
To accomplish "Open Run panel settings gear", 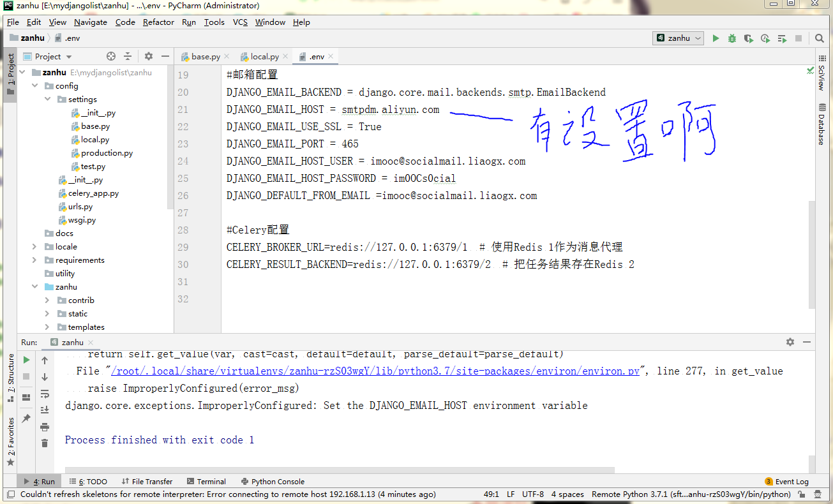I will [790, 342].
